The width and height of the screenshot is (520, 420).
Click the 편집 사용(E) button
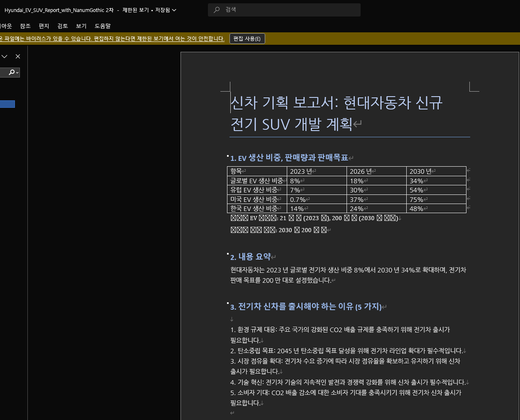247,39
